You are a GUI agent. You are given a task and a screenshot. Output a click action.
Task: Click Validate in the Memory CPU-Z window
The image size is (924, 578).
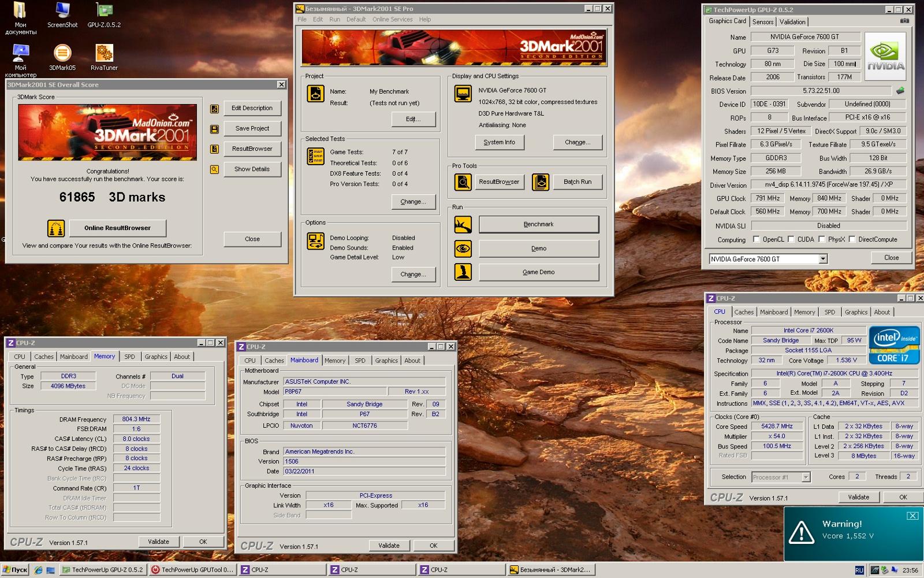[158, 542]
